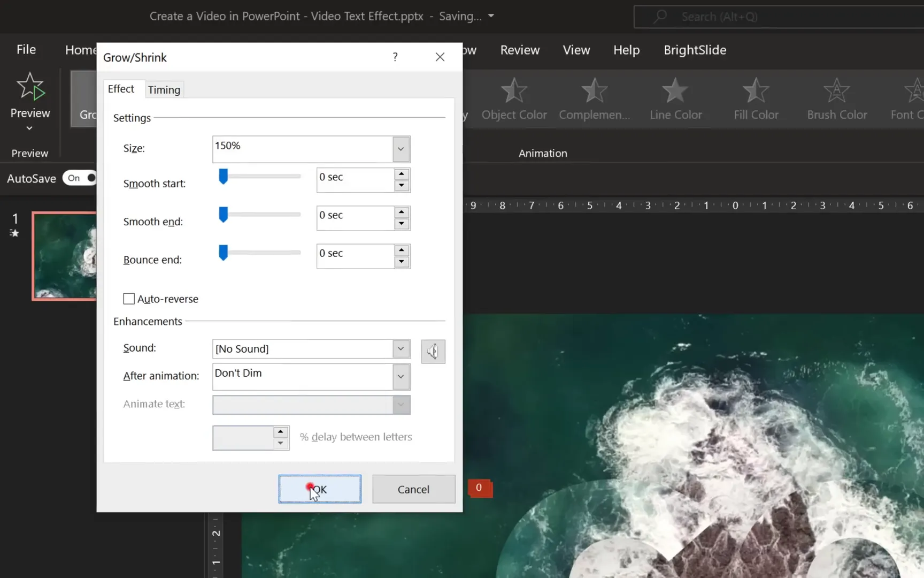Open the dialog help question mark
Image resolution: width=924 pixels, height=578 pixels.
click(x=395, y=56)
